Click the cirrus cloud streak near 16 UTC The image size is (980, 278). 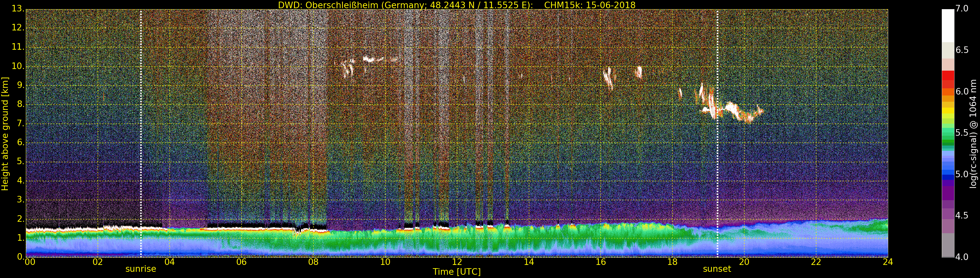609,78
